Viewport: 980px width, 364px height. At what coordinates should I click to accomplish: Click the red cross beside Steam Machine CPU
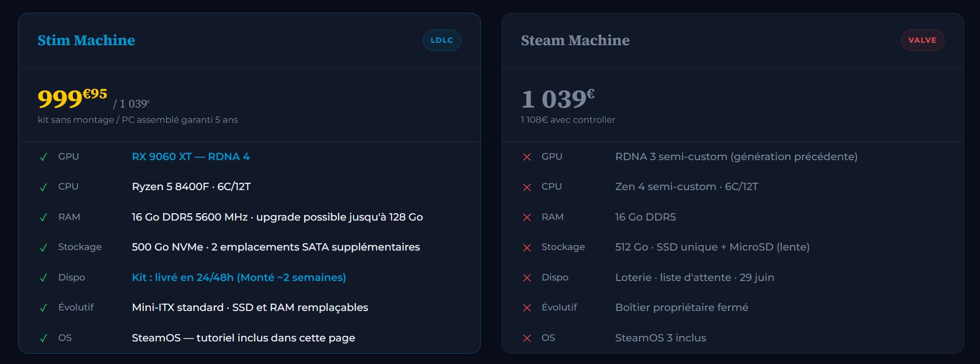coord(527,187)
